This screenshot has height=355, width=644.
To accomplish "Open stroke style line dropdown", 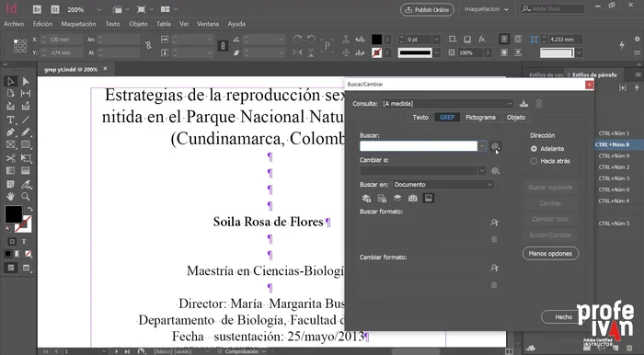I will coord(437,52).
